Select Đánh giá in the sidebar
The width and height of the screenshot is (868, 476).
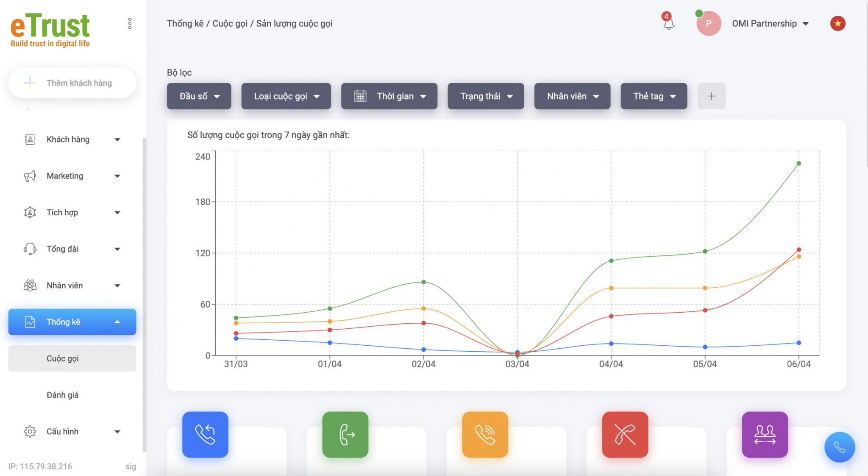63,395
